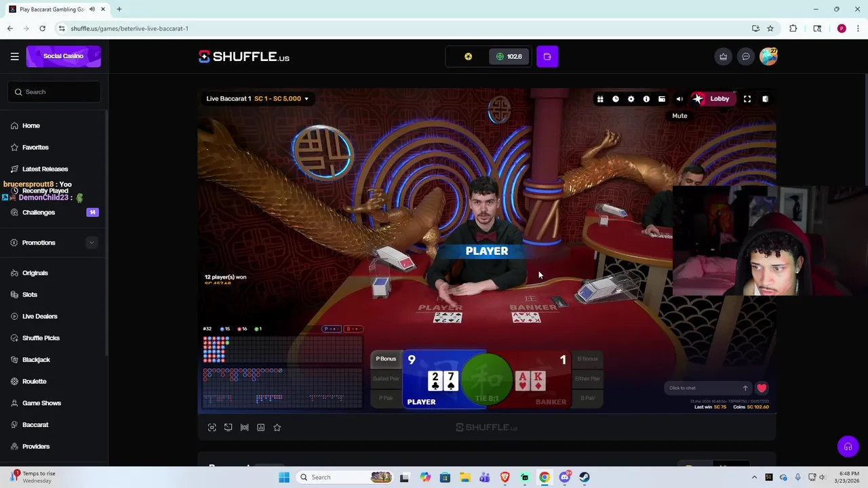Open the game grid menu icon
This screenshot has width=868, height=488.
click(x=600, y=99)
